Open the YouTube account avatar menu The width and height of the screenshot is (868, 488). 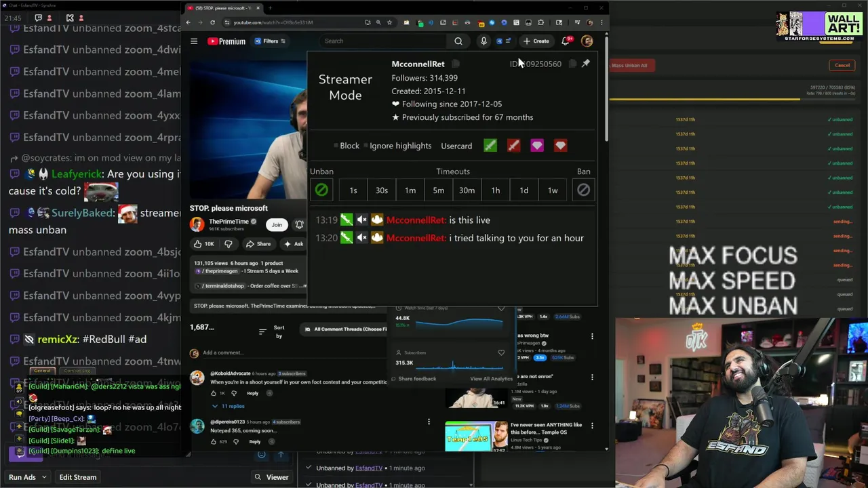pyautogui.click(x=587, y=41)
